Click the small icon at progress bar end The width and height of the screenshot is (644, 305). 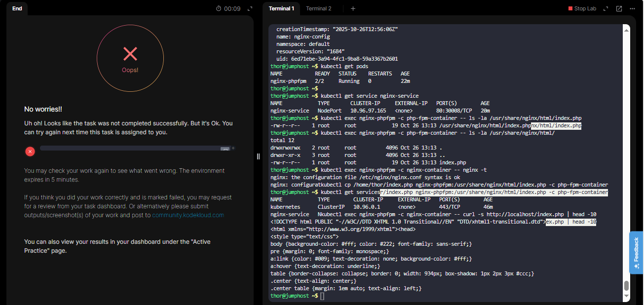coord(225,149)
